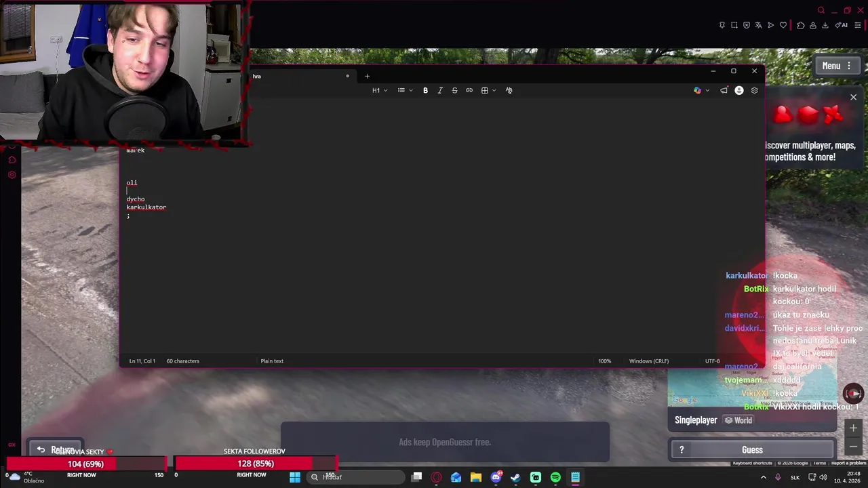The height and width of the screenshot is (488, 868).
Task: Open the list style dropdown
Action: (405, 90)
